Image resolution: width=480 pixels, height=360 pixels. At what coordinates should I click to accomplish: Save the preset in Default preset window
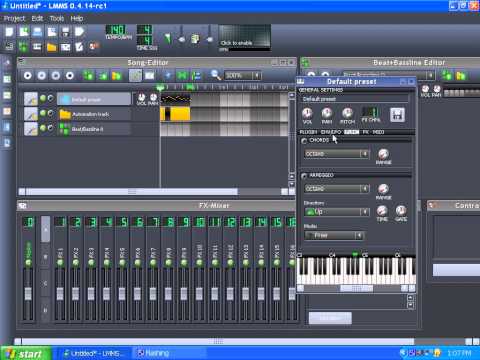(397, 115)
